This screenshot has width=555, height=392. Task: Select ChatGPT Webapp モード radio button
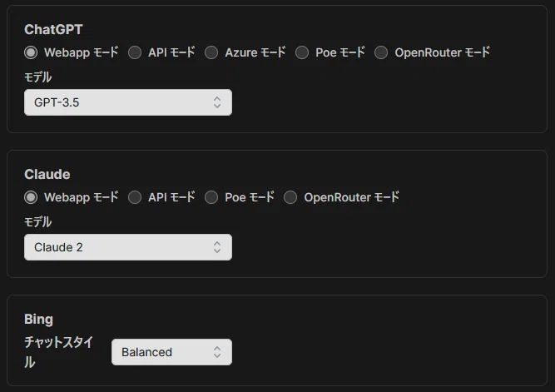point(31,52)
